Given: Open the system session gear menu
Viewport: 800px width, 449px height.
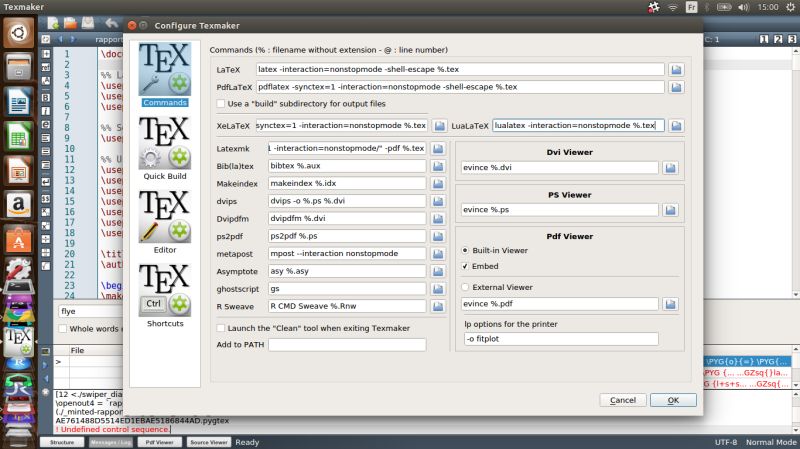Looking at the screenshot, I should 790,7.
